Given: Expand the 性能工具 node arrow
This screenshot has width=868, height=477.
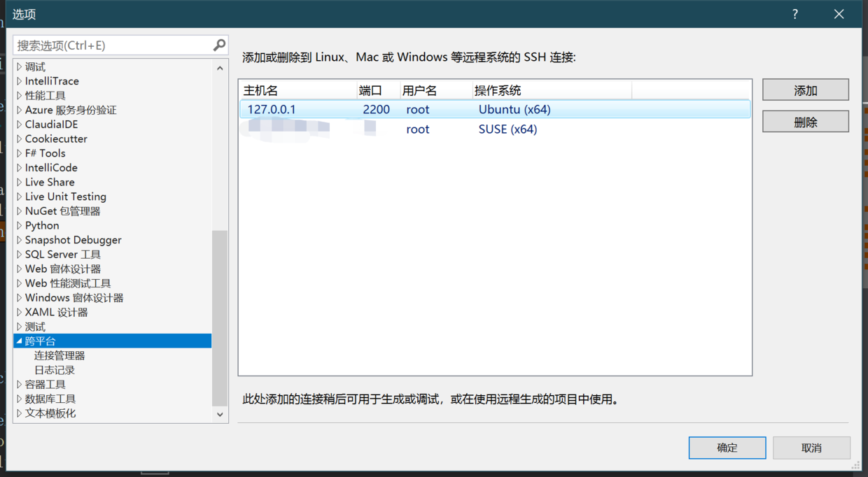Looking at the screenshot, I should (x=20, y=96).
